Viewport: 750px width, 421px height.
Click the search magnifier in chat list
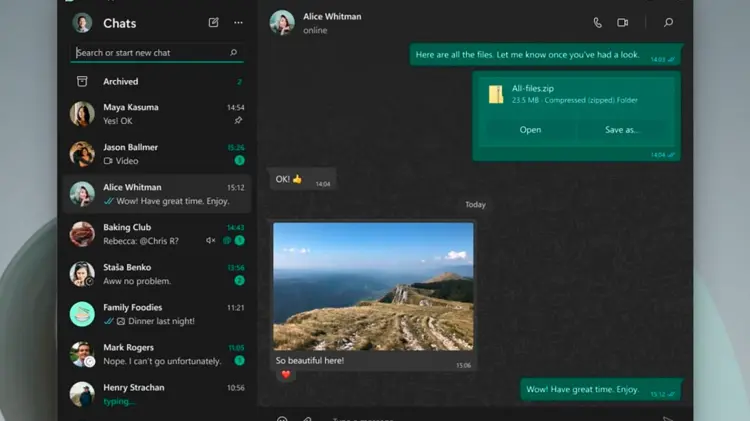tap(234, 52)
